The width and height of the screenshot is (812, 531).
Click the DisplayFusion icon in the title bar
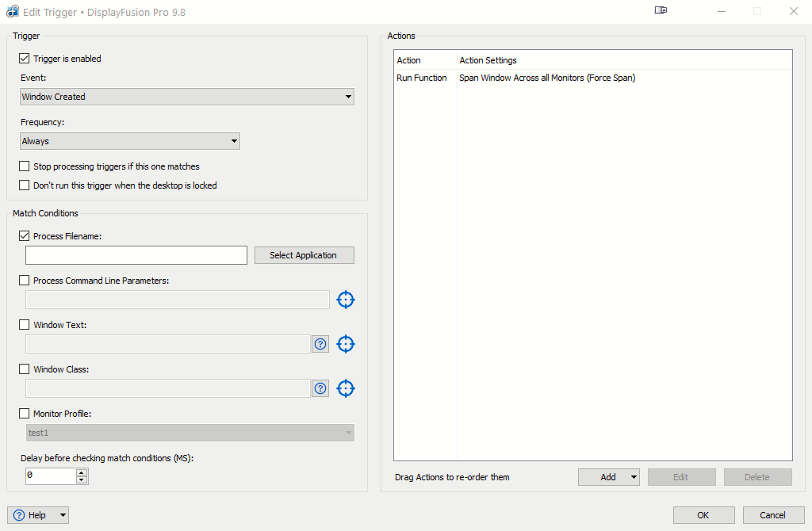point(12,12)
